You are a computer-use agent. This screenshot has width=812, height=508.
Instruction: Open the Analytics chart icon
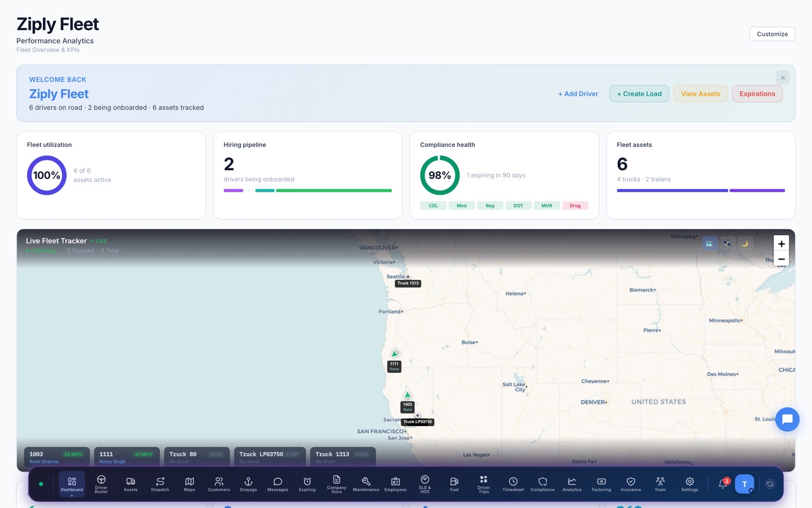(x=572, y=484)
